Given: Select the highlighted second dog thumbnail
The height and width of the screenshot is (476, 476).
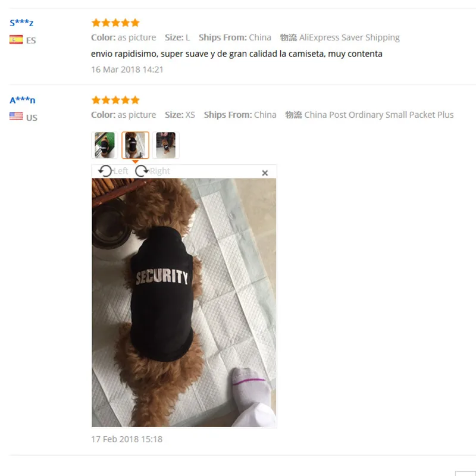Looking at the screenshot, I should (136, 145).
